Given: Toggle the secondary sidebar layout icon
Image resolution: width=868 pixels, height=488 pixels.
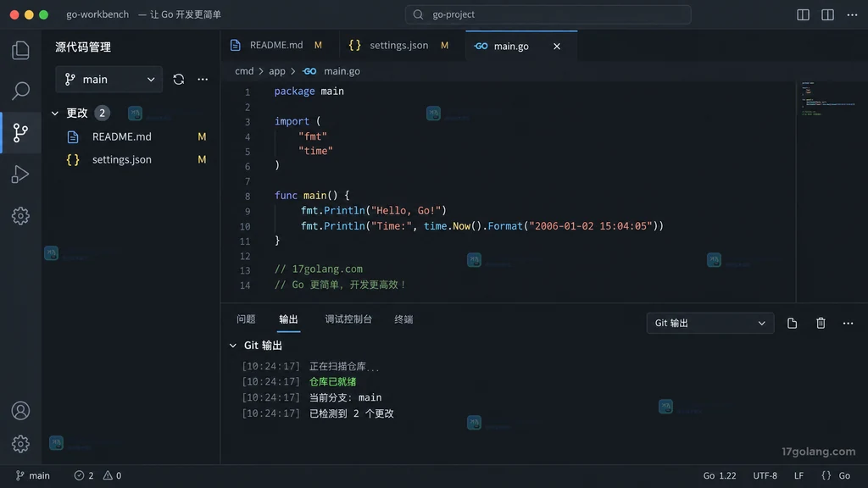Looking at the screenshot, I should (827, 15).
